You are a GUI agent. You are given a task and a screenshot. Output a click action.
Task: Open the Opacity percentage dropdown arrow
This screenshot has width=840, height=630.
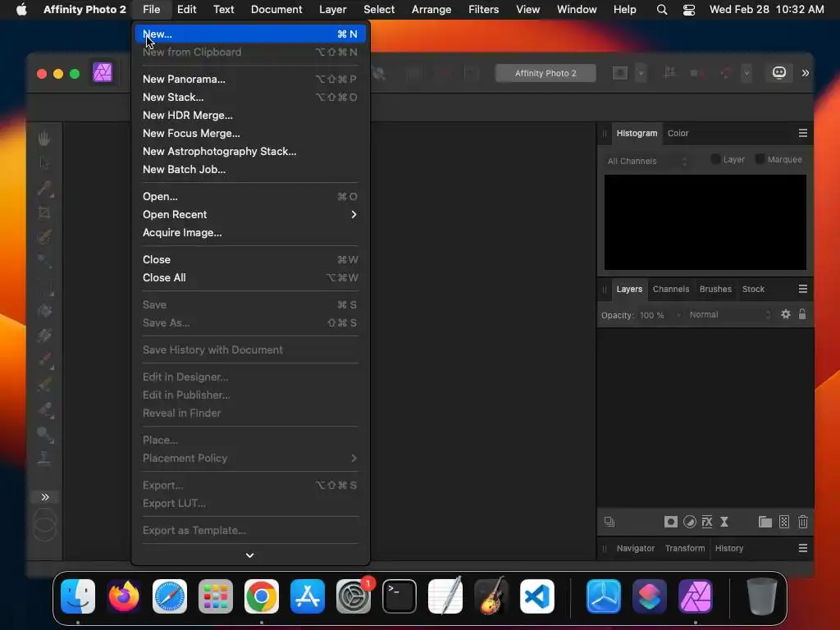click(x=678, y=315)
